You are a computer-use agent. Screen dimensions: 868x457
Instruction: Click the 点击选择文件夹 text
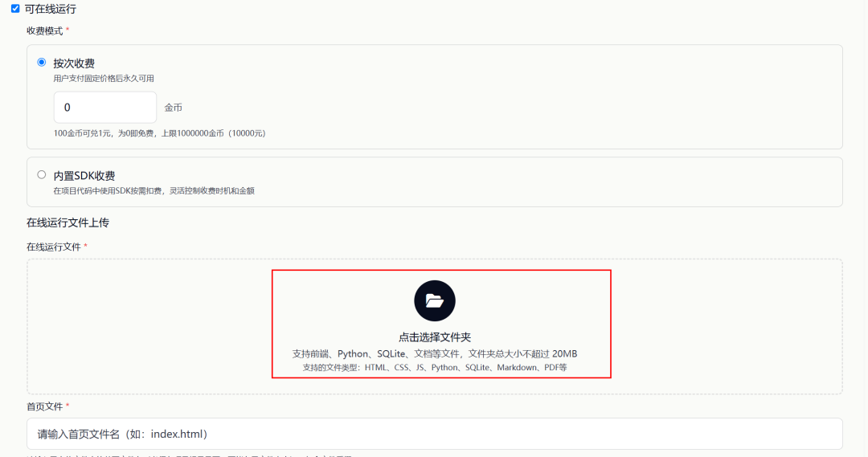coord(435,337)
